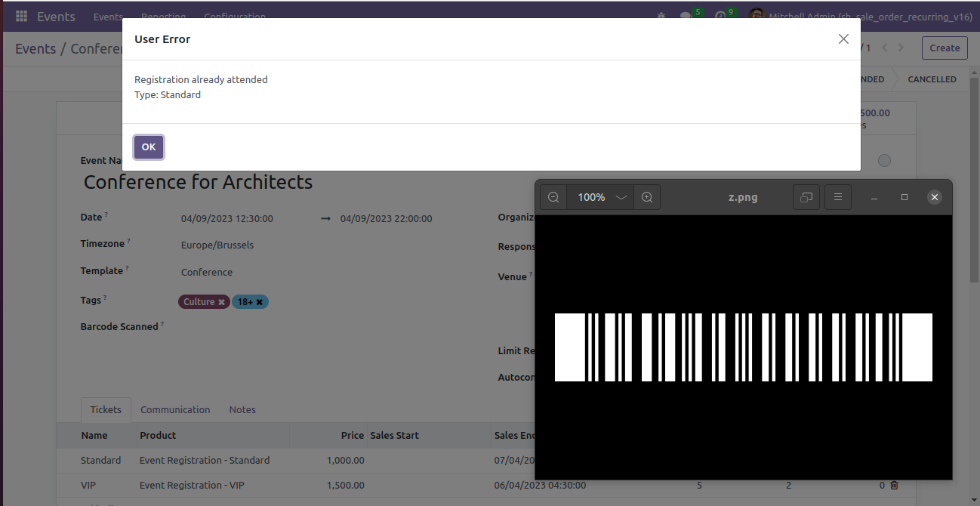Zoom out in image viewer
Image resolution: width=980 pixels, height=506 pixels.
[x=553, y=197]
